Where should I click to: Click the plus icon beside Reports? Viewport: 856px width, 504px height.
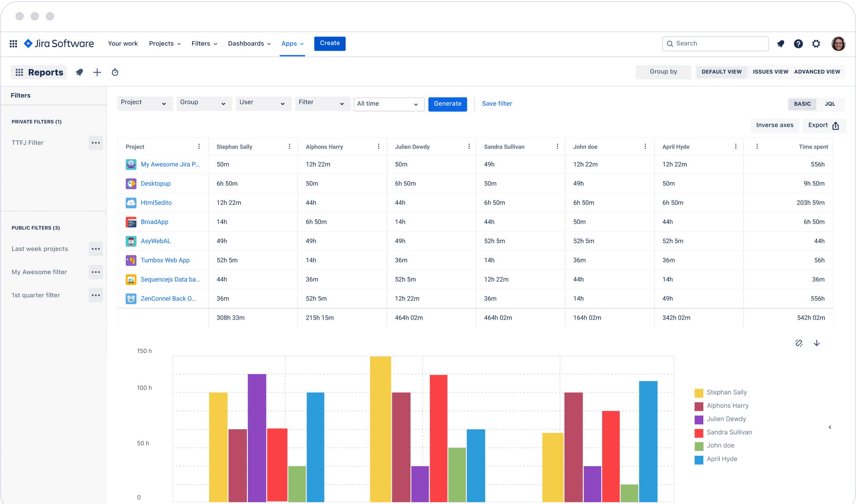97,72
